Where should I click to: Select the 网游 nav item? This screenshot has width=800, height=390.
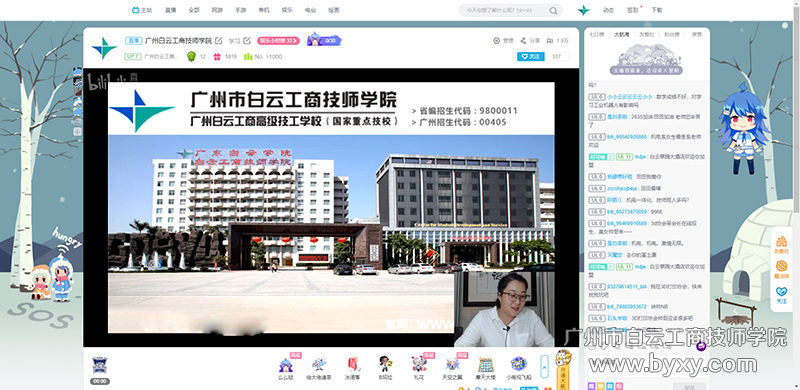point(217,10)
